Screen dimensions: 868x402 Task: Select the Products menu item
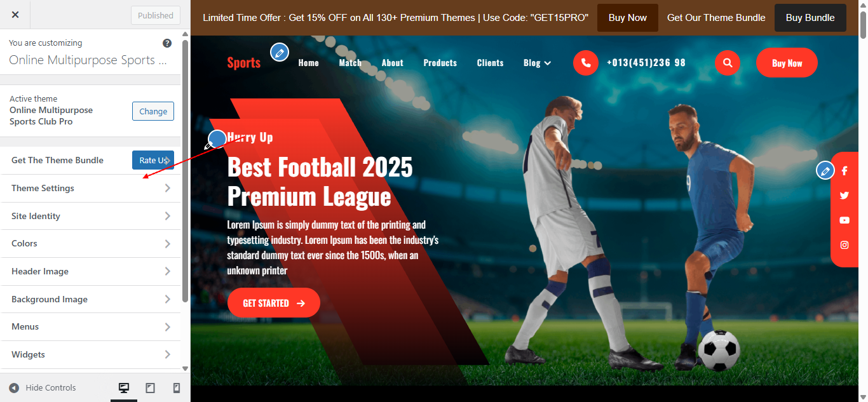click(440, 63)
